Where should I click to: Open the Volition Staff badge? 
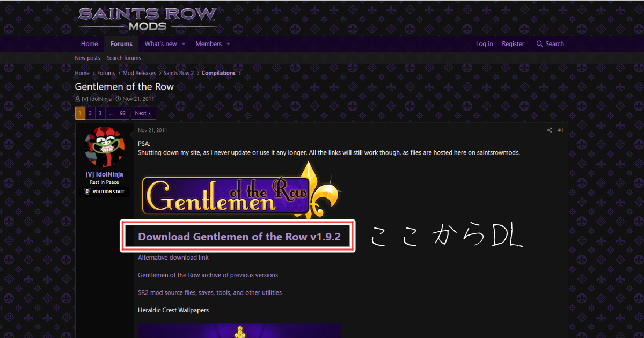[105, 192]
